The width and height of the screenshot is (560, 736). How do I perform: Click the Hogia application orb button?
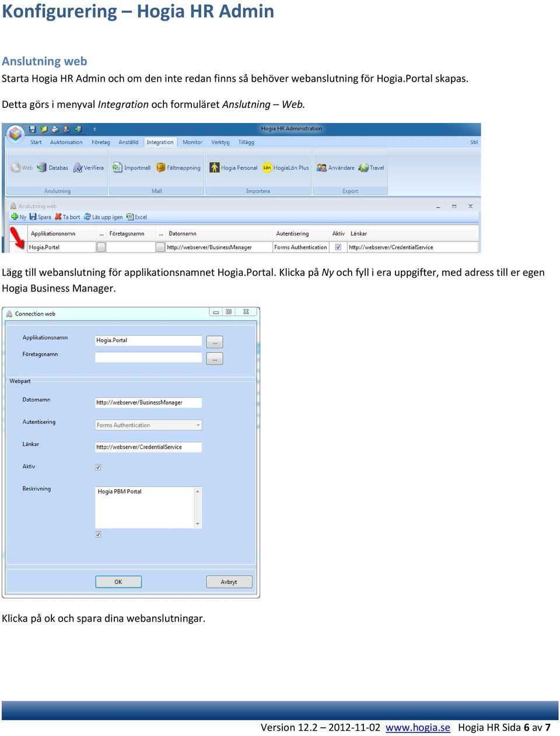(x=15, y=134)
